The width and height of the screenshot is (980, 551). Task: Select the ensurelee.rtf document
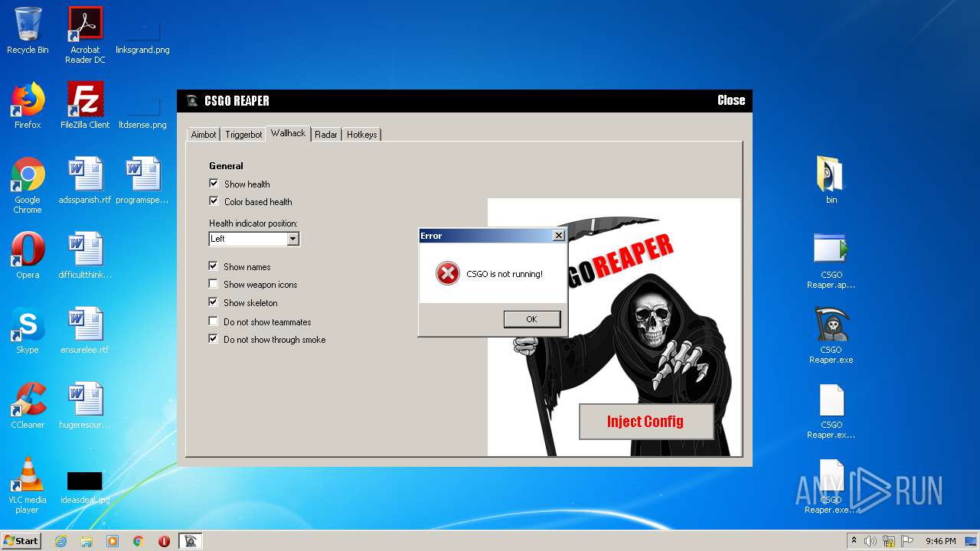tap(85, 331)
